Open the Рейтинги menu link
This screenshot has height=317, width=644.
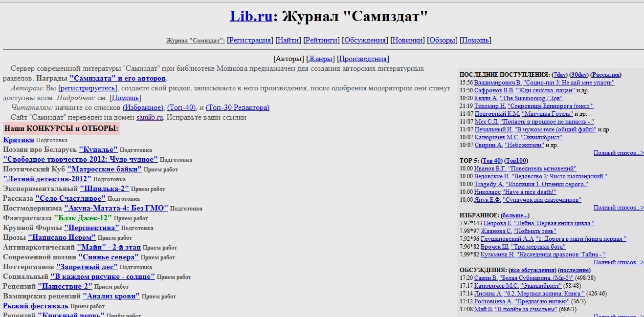coord(322,41)
